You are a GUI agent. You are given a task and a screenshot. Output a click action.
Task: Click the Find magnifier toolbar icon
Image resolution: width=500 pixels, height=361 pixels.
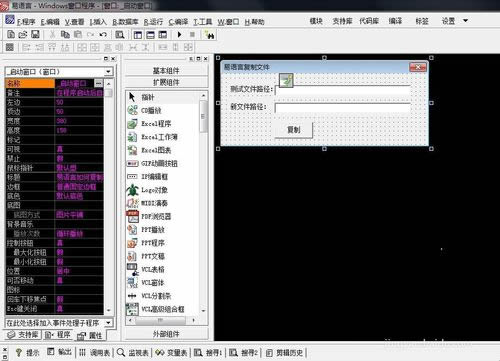(120, 35)
